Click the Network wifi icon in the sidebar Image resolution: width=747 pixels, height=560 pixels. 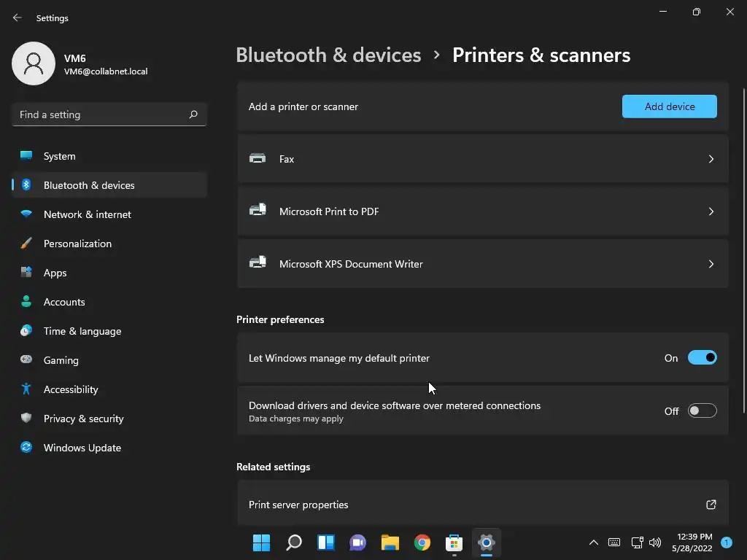click(x=26, y=214)
